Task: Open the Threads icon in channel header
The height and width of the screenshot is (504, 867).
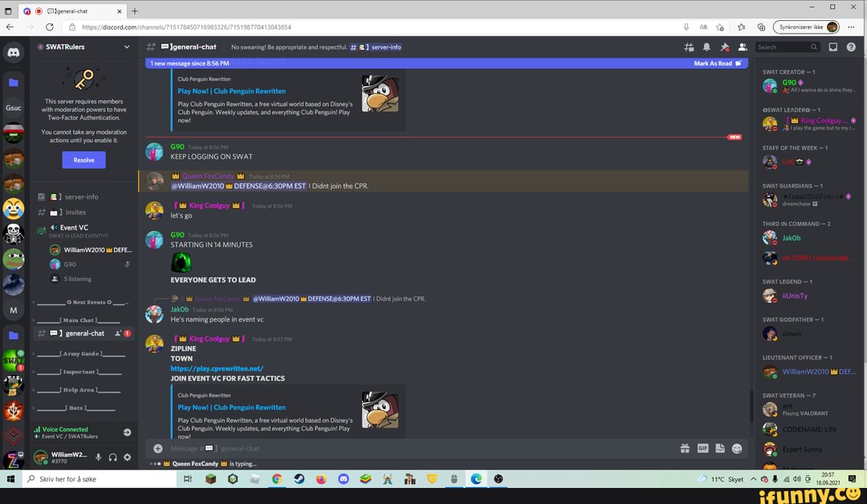Action: [x=689, y=47]
